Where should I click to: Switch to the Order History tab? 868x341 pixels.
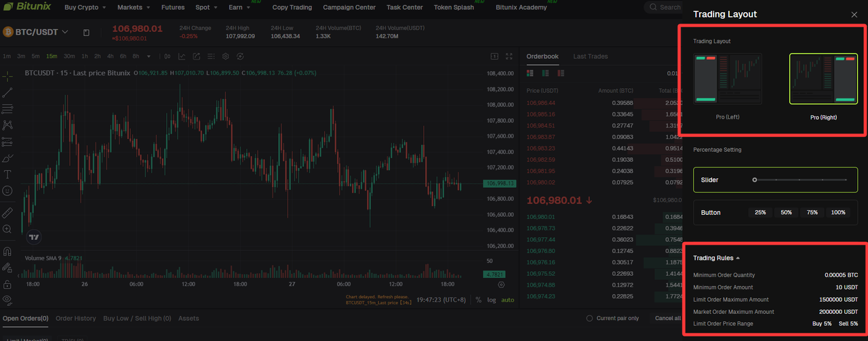point(75,318)
